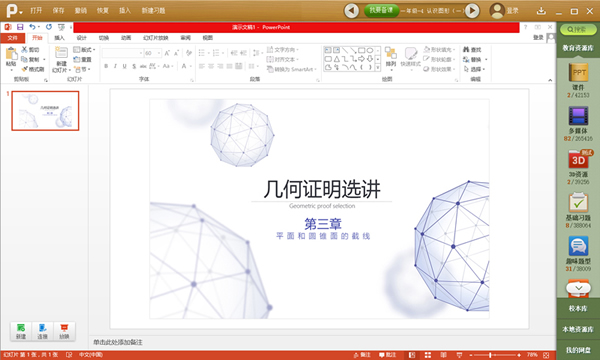Go to previous lesson with left arrow
Screen dimensions: 600x360
pyautogui.click(x=351, y=11)
